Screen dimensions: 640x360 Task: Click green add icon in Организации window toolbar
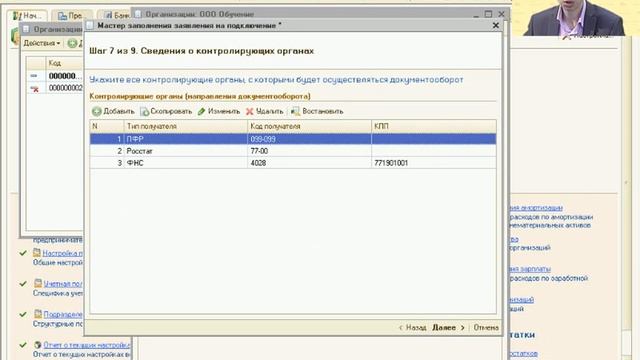click(72, 43)
